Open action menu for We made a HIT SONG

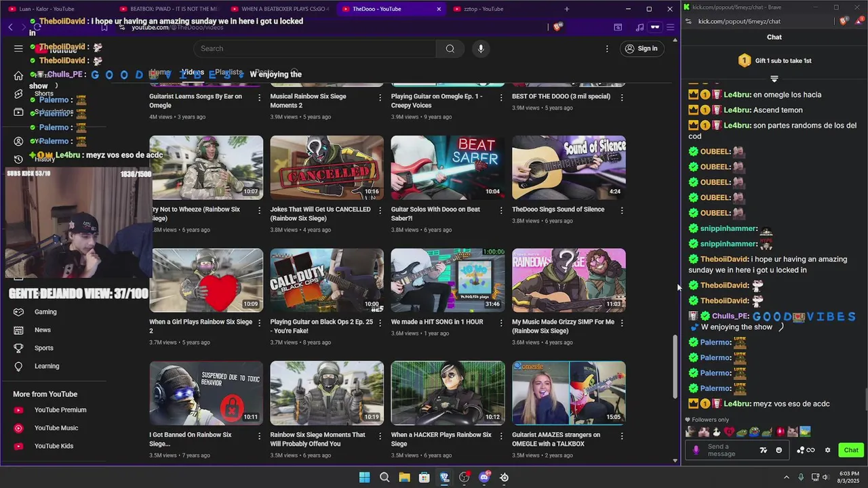501,323
